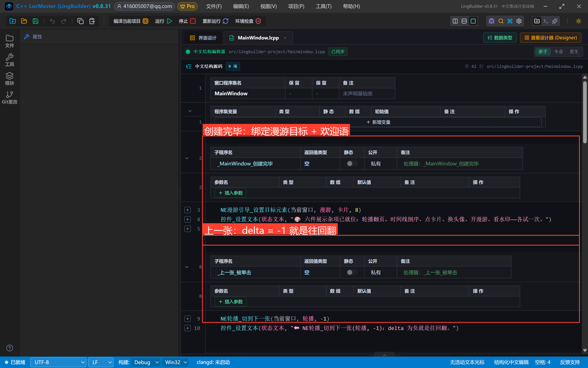Open the 工具(T) menu
The height and width of the screenshot is (368, 588).
(x=323, y=6)
